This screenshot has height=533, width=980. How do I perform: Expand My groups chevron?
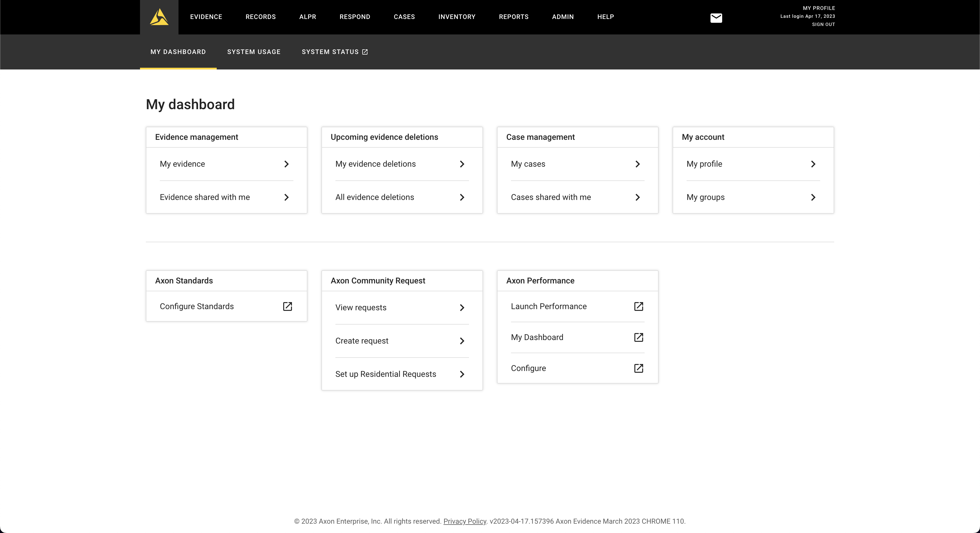click(813, 197)
